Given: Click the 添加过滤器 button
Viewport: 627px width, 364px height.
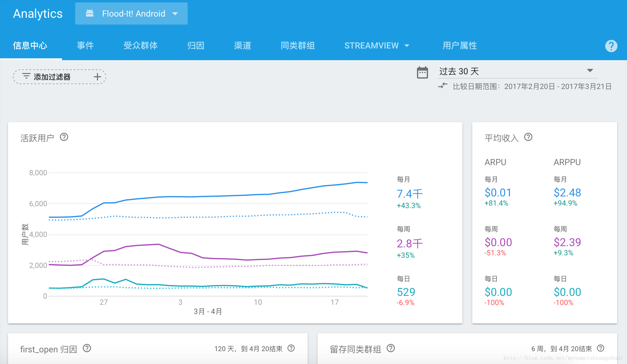Looking at the screenshot, I should point(52,77).
